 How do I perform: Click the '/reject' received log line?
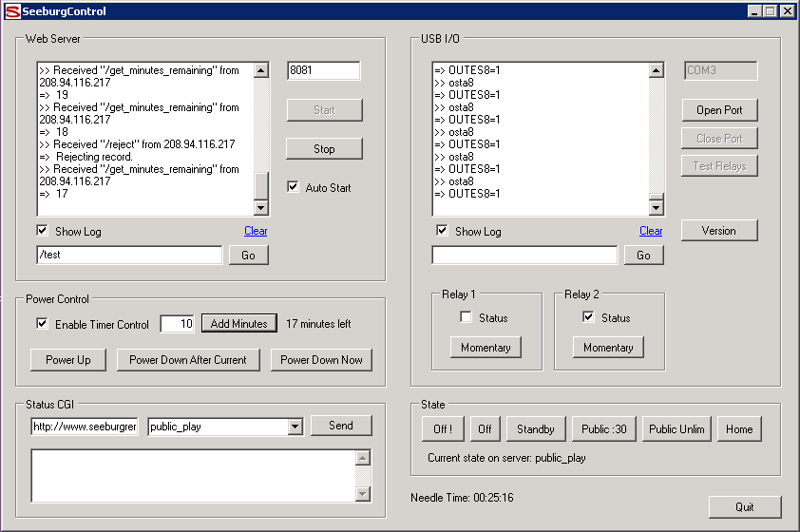[137, 144]
